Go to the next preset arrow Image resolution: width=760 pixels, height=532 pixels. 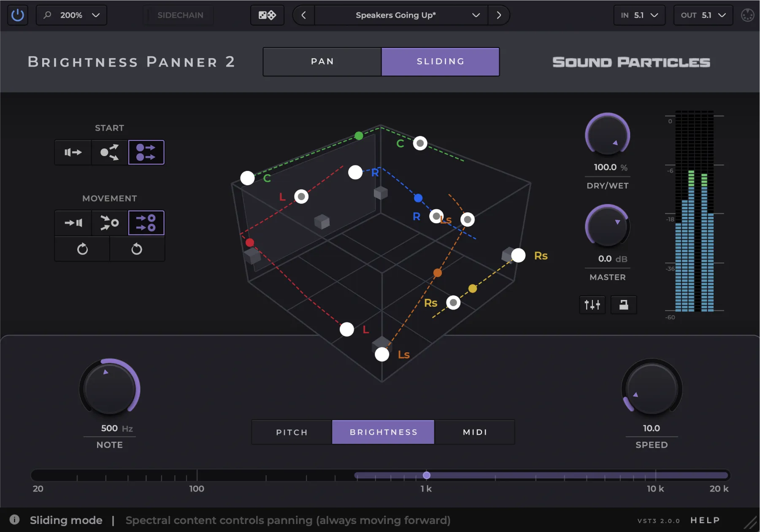(x=499, y=15)
